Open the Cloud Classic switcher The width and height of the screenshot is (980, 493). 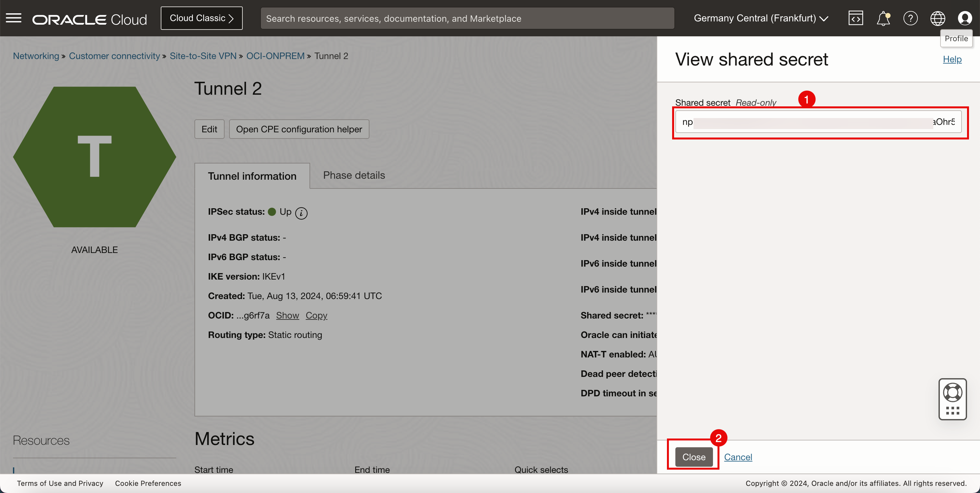pyautogui.click(x=201, y=18)
